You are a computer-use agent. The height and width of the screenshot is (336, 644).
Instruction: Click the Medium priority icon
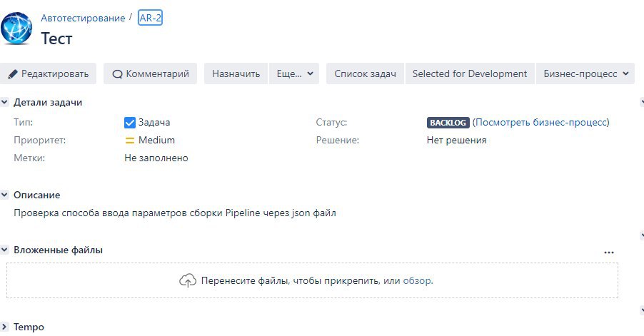tap(130, 141)
